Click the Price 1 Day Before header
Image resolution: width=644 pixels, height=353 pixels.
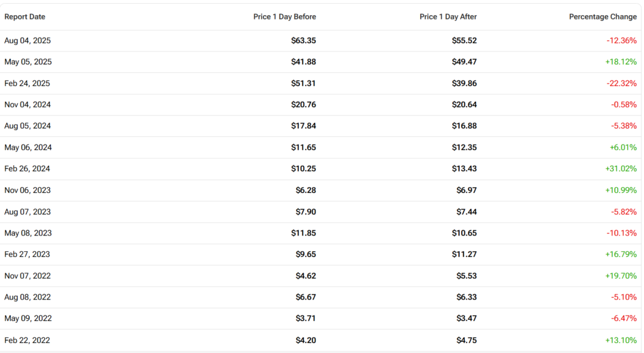[x=284, y=17]
